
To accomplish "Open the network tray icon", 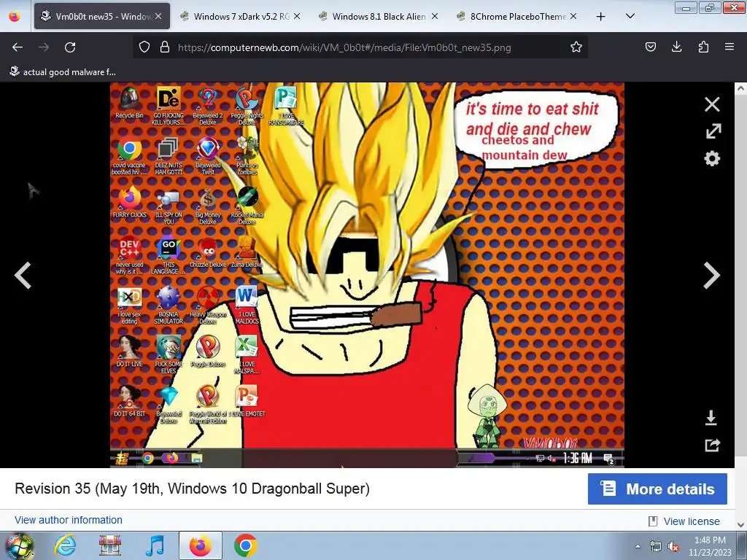I will [656, 547].
